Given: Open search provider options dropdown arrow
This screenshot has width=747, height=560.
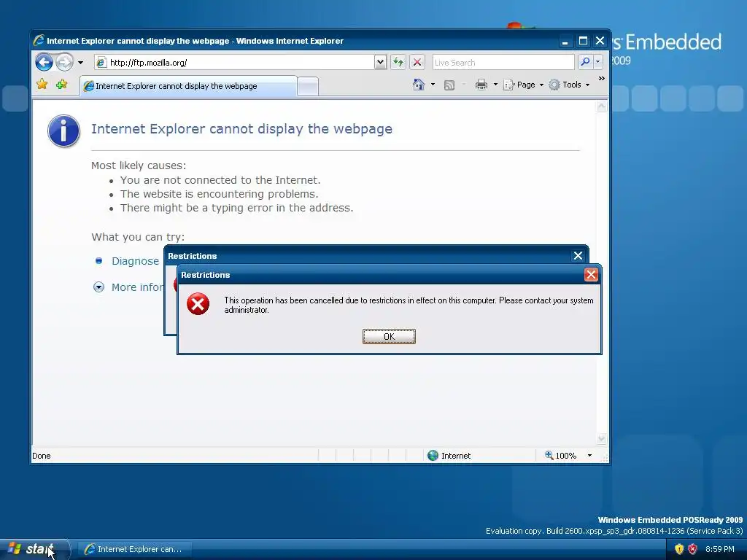Looking at the screenshot, I should 598,63.
